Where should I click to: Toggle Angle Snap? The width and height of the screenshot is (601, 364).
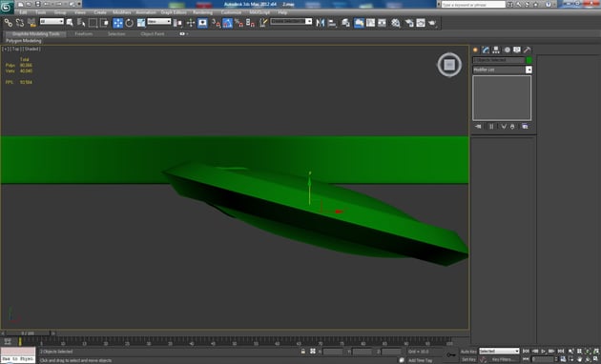[228, 23]
